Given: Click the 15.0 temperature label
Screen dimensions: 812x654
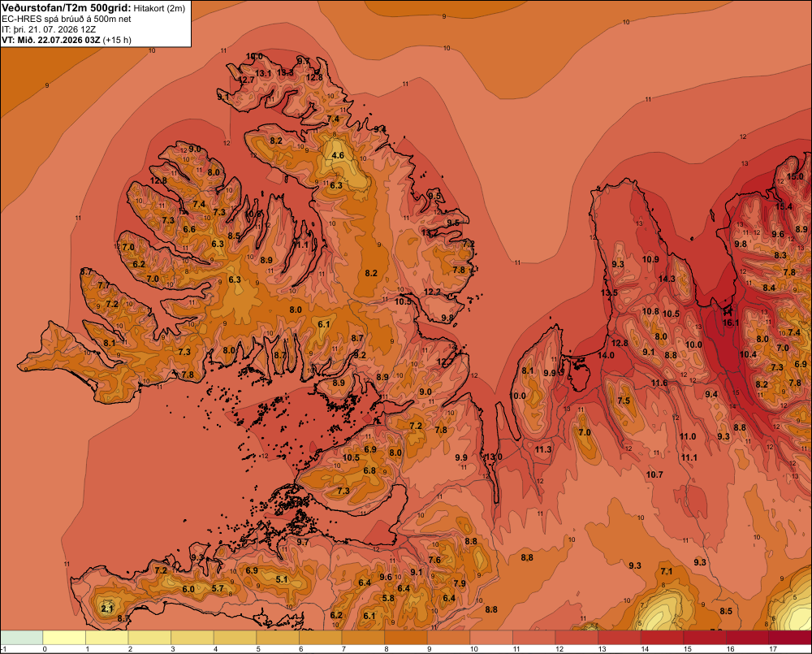Looking at the screenshot, I should tap(796, 176).
